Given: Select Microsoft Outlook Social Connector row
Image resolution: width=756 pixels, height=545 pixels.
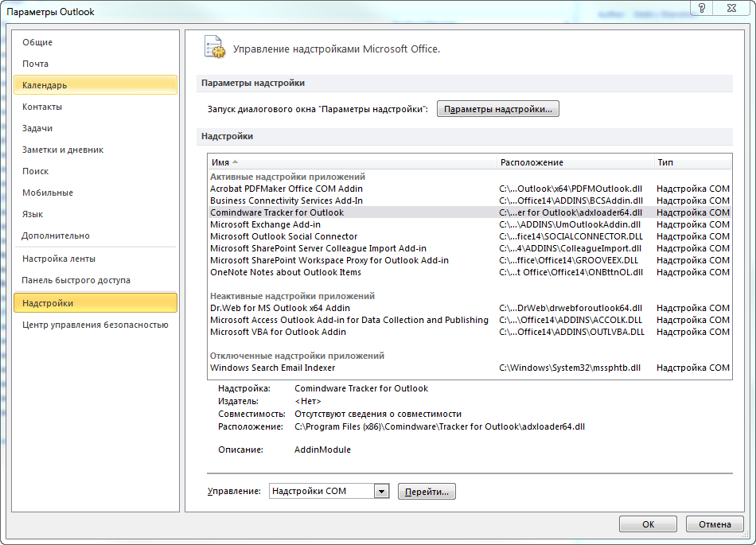Looking at the screenshot, I should pyautogui.click(x=470, y=236).
